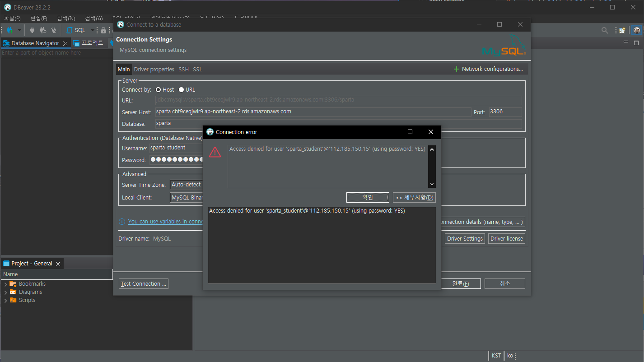Click the Username field with sparta_student
644x362 pixels.
coord(176,148)
